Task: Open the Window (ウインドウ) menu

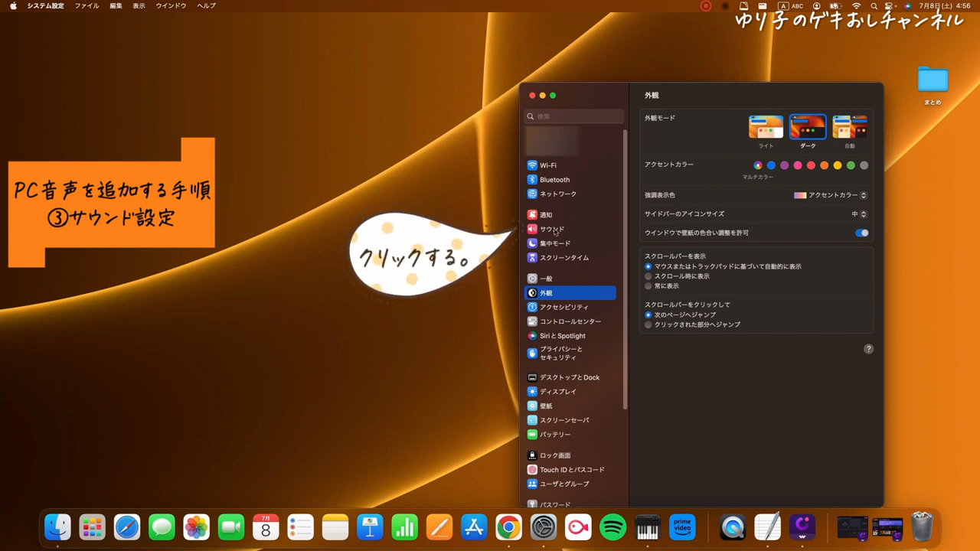Action: 171,6
